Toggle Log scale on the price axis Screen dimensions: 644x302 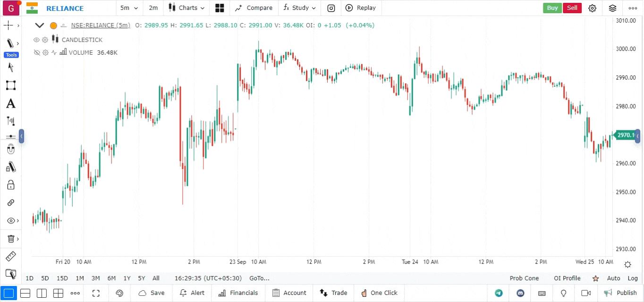pyautogui.click(x=633, y=278)
